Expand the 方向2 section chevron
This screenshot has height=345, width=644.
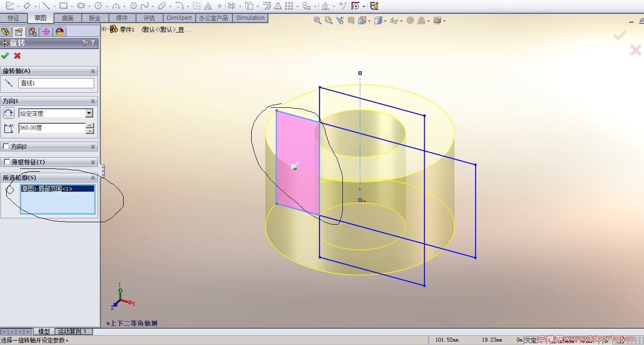pos(93,147)
